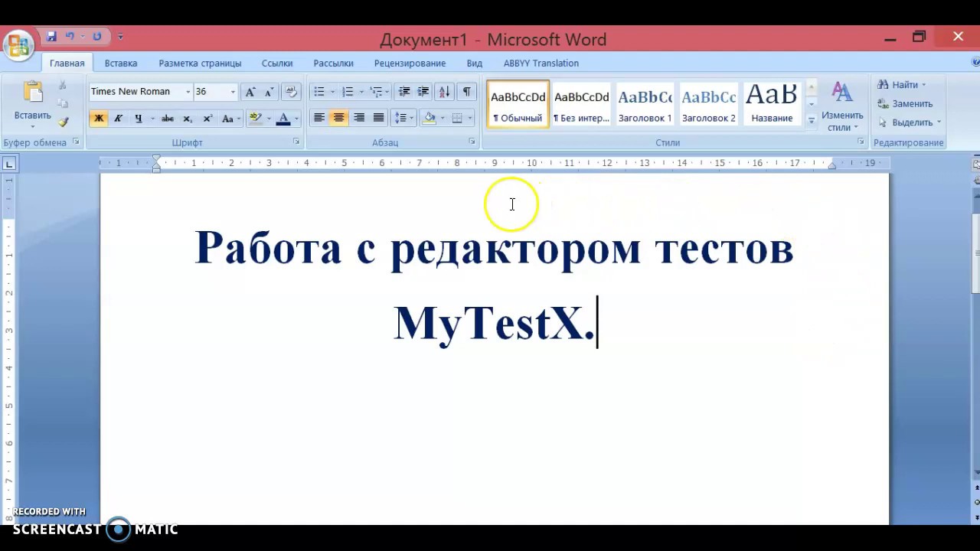Screen dimensions: 980x551
Task: Customize the Quick Access Toolbar
Action: coord(120,37)
